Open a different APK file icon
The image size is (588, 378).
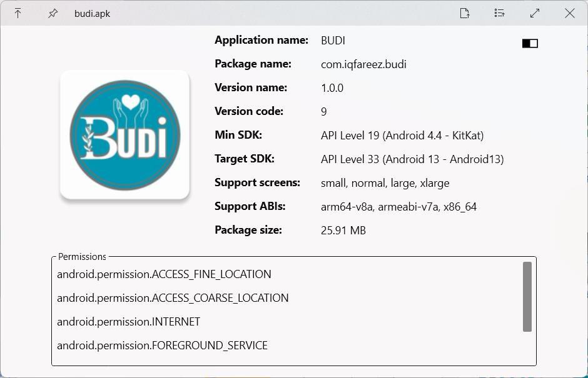[465, 12]
